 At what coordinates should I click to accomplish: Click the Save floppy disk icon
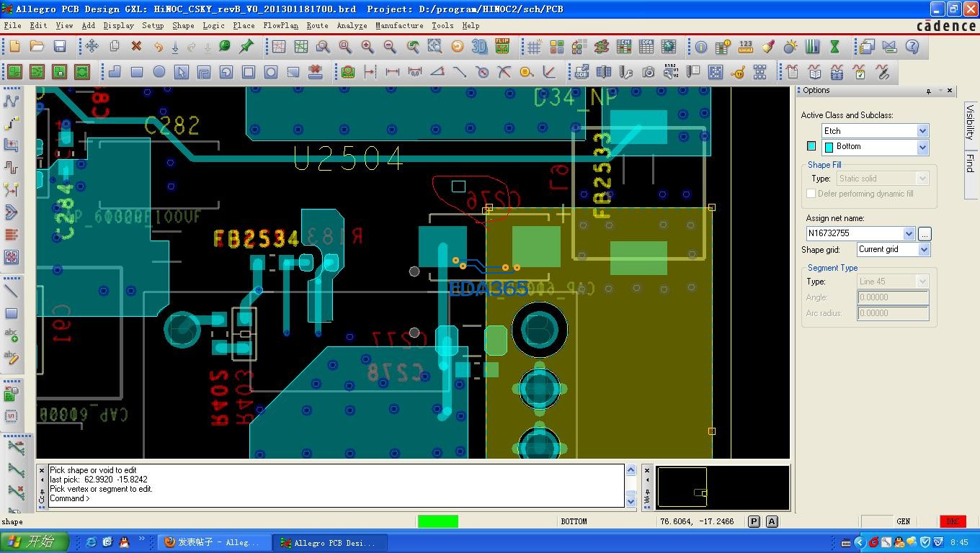pos(60,47)
